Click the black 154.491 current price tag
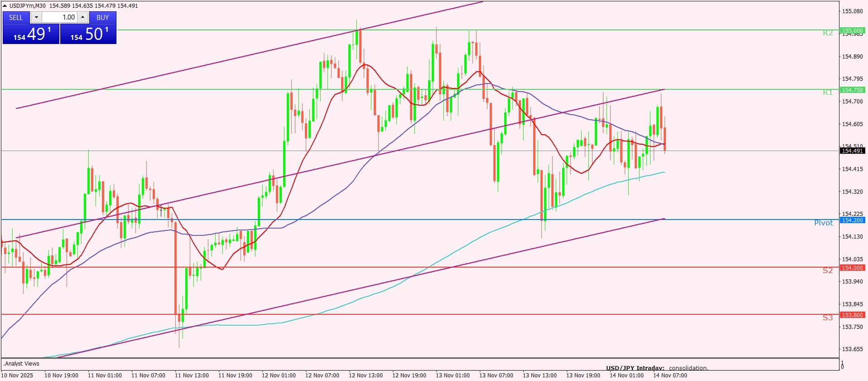Viewport: 868px width, 381px height. click(x=852, y=151)
